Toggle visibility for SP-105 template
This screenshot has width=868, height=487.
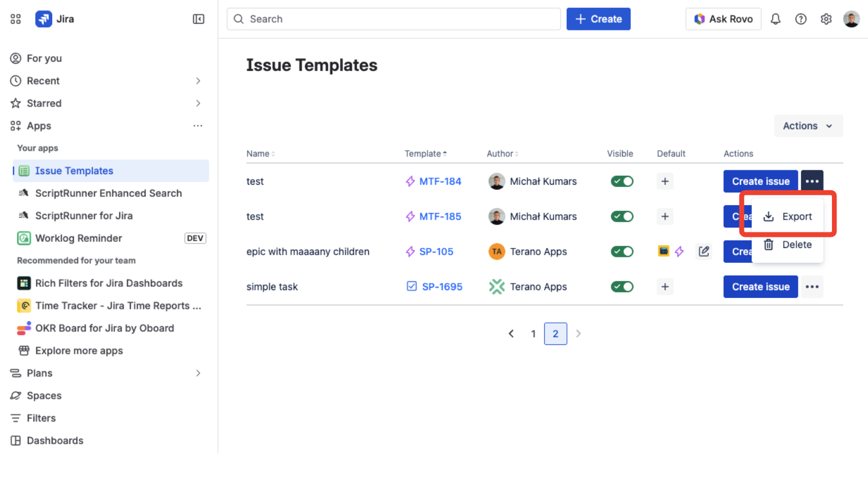click(622, 251)
